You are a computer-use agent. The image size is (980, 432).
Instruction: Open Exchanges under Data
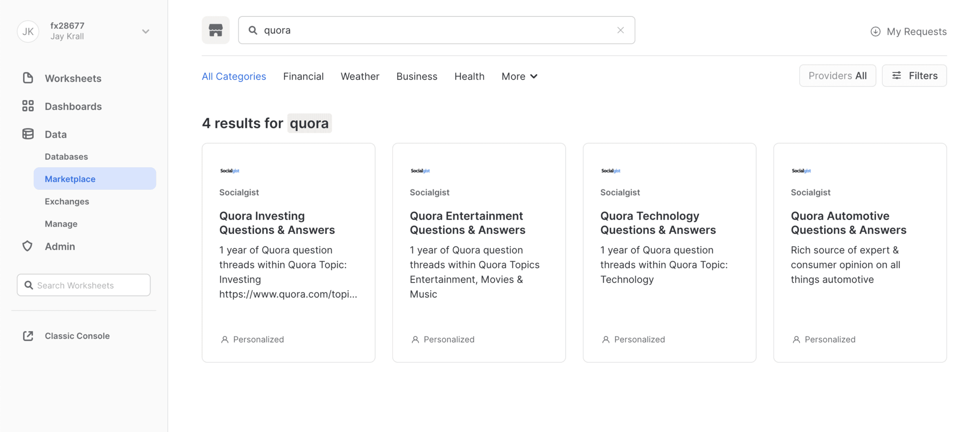pos(67,201)
